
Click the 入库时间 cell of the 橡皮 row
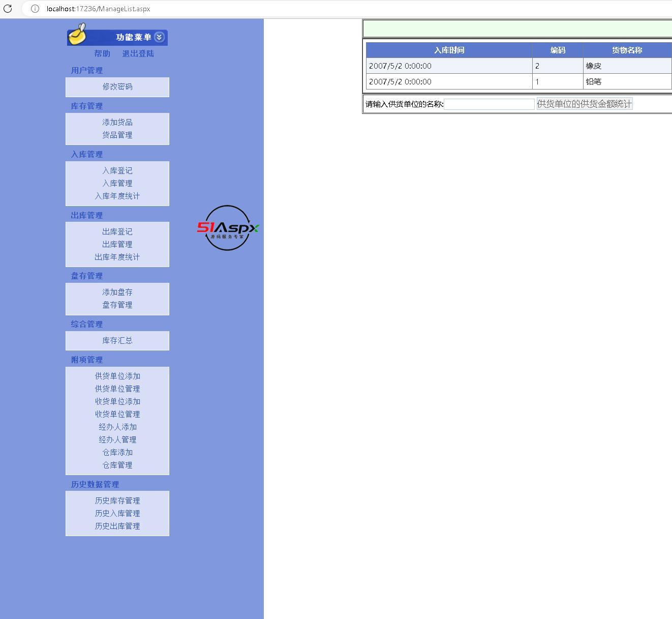[449, 66]
